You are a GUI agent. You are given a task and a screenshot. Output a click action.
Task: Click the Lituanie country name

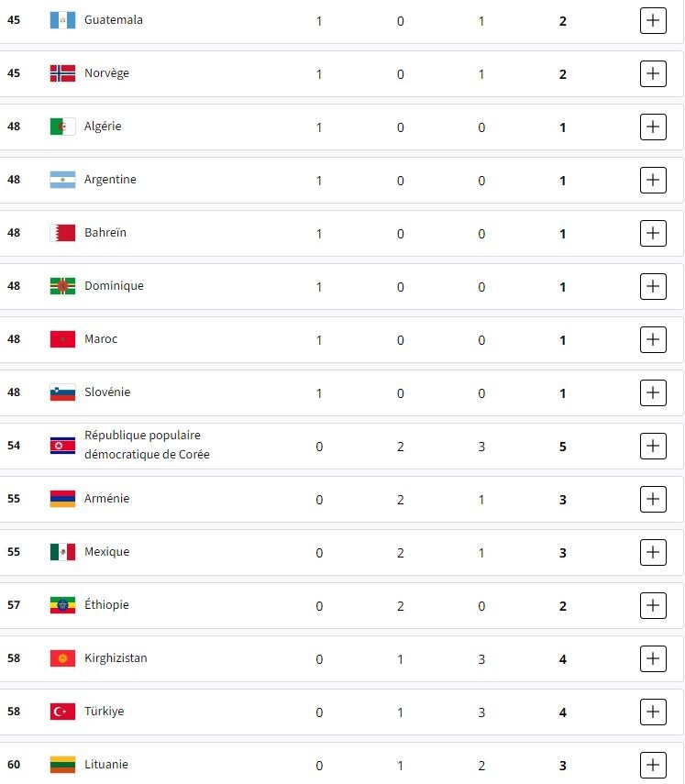[x=106, y=765]
